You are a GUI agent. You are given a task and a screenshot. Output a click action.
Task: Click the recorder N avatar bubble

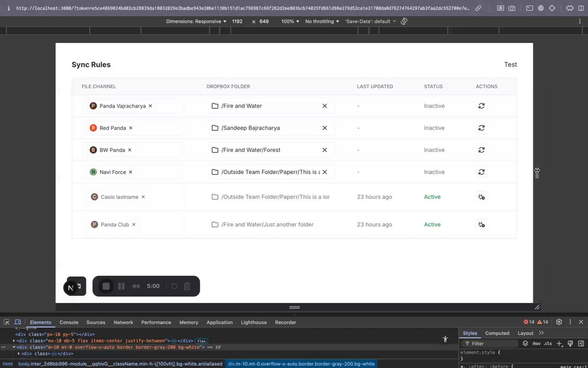[x=70, y=288]
